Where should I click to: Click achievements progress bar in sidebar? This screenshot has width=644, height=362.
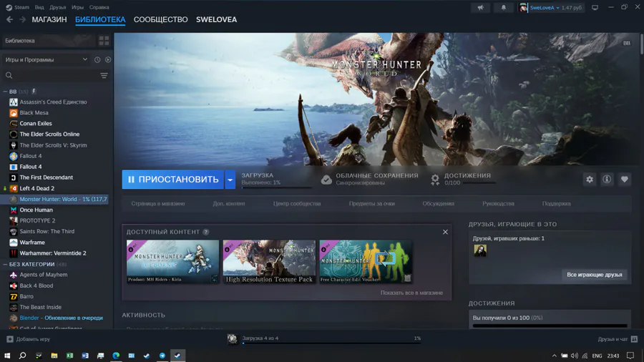point(550,326)
